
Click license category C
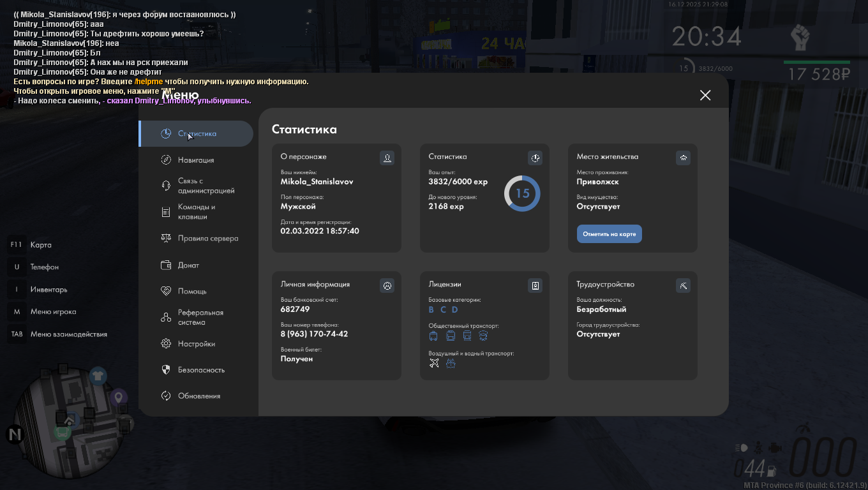[x=444, y=309]
